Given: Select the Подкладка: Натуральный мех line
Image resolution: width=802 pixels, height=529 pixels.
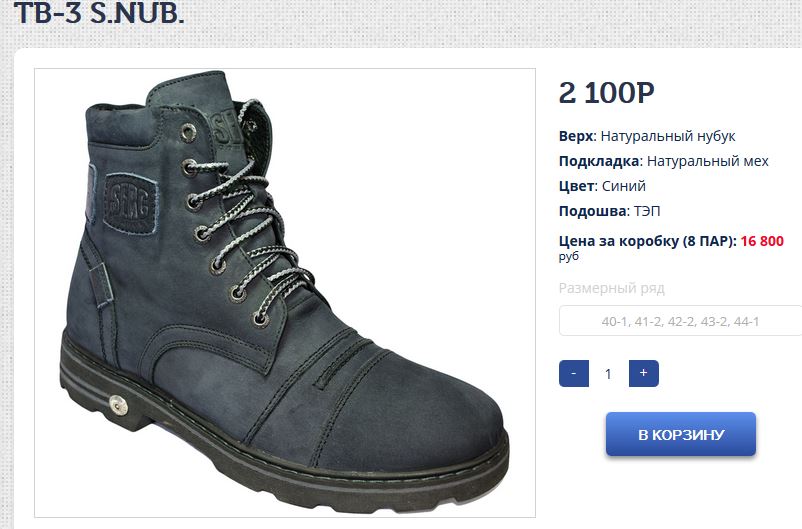Looking at the screenshot, I should click(663, 161).
